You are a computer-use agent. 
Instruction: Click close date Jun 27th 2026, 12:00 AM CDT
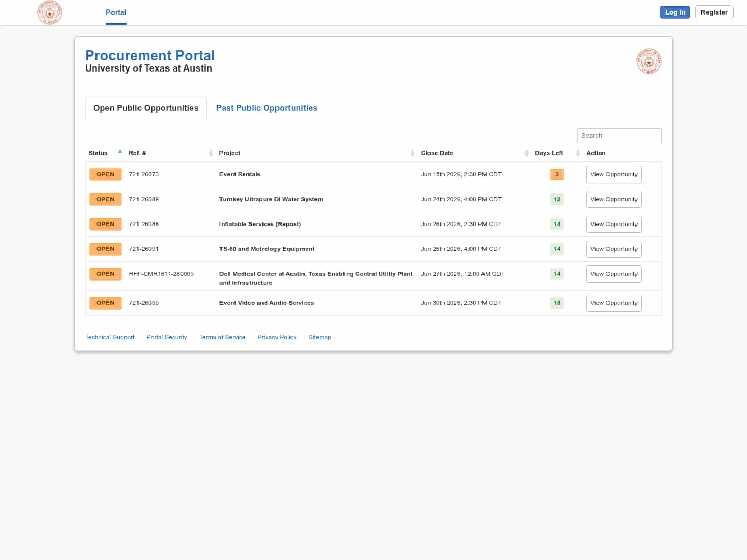pyautogui.click(x=463, y=274)
